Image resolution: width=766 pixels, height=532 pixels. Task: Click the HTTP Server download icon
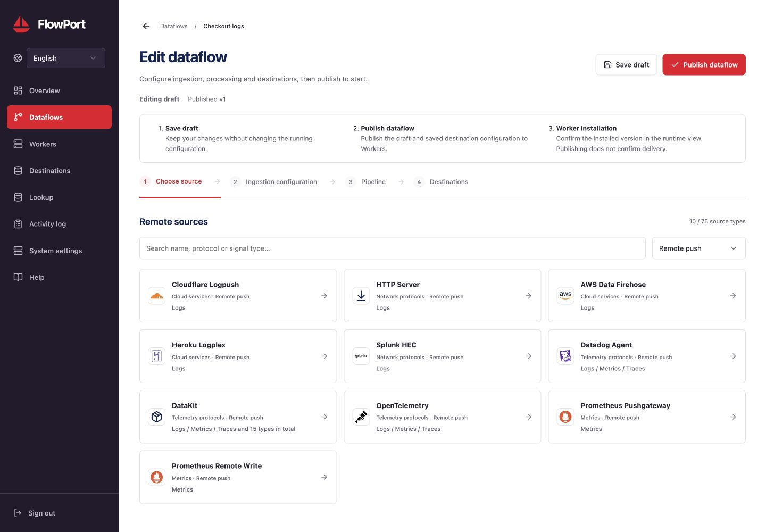point(361,296)
